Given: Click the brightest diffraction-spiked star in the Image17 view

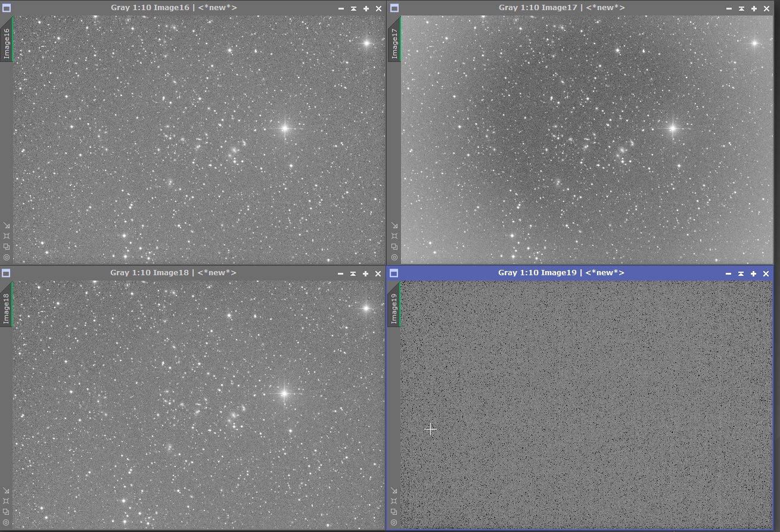Looking at the screenshot, I should point(673,128).
